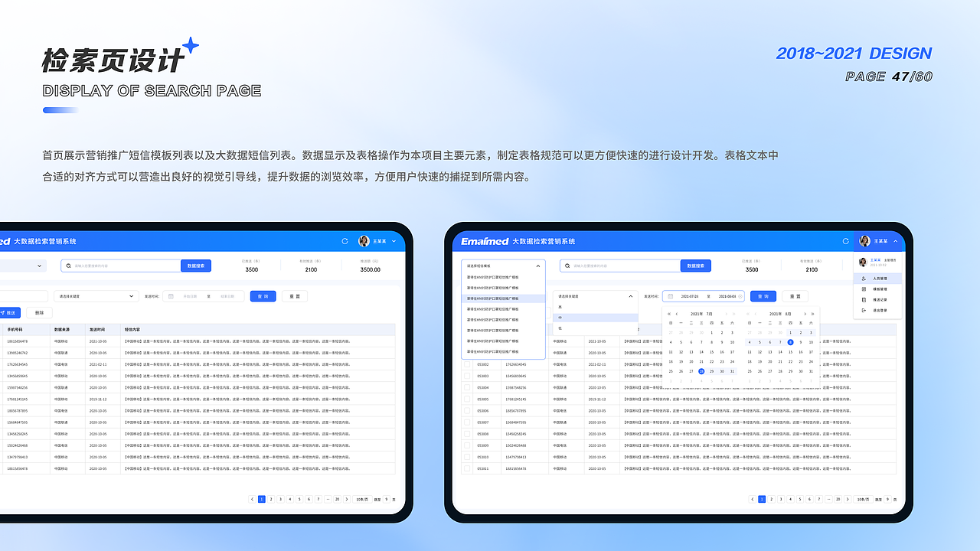Tick checkbox for row 053806

pyautogui.click(x=467, y=411)
